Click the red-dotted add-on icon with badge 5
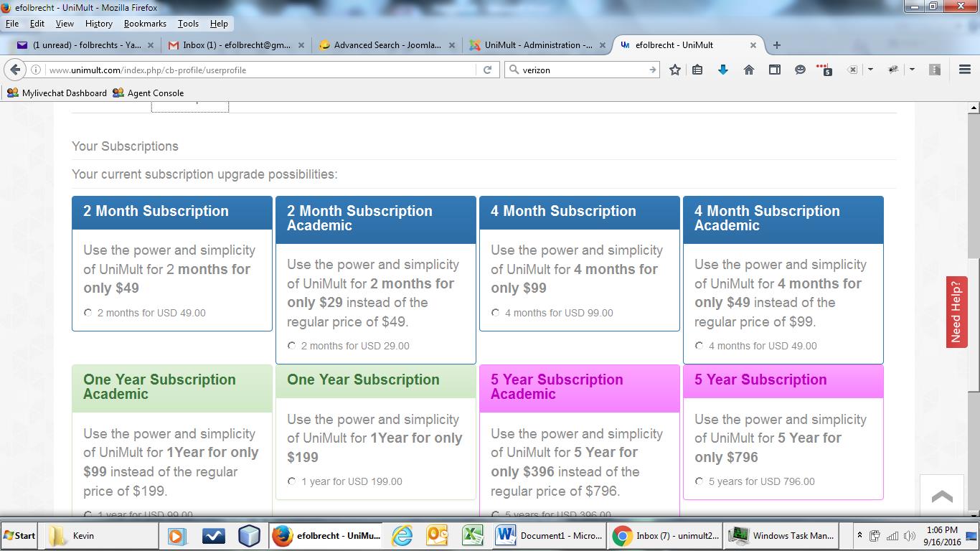This screenshot has width=980, height=551. pos(825,70)
